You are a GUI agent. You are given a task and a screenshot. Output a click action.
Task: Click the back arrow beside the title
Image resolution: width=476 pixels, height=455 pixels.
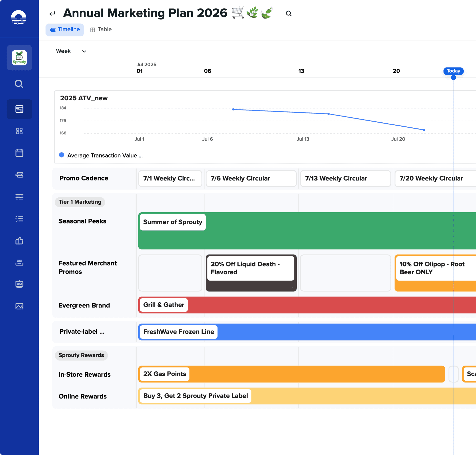tap(52, 14)
